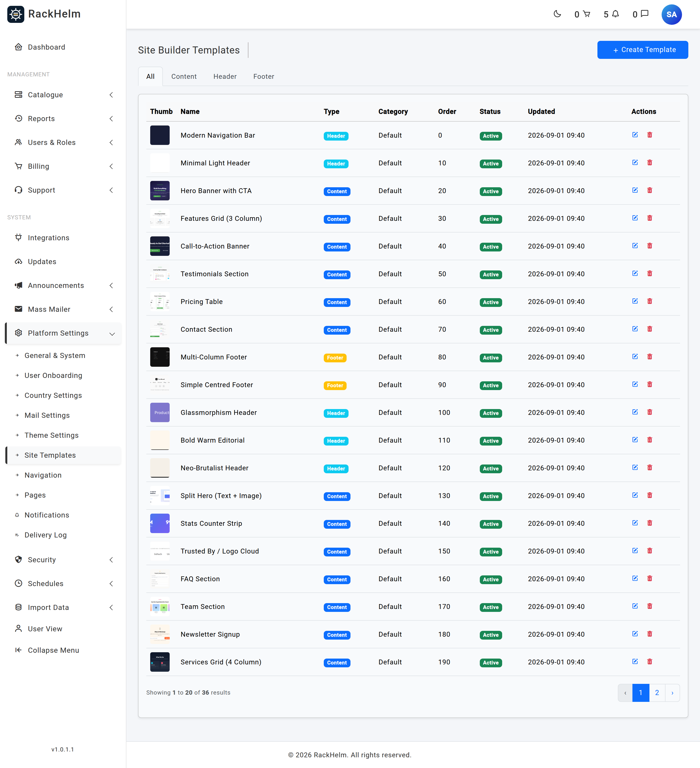
Task: Edit the Multi-Column Footer template
Action: pyautogui.click(x=635, y=357)
